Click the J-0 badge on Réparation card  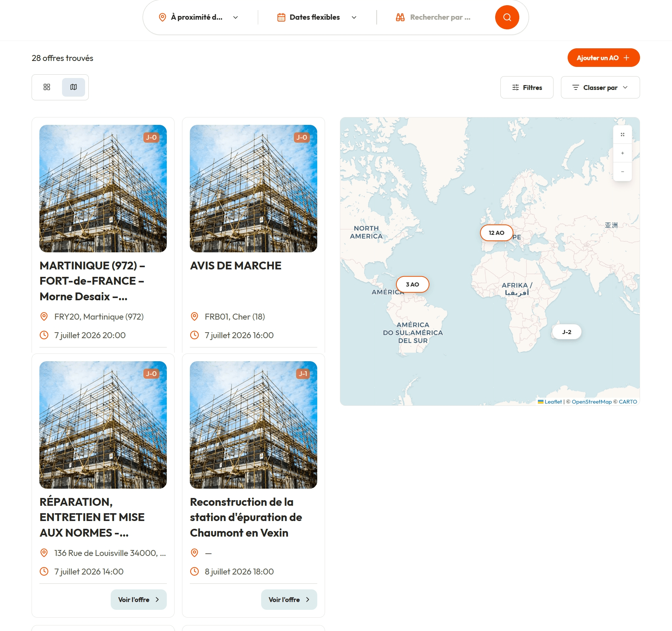click(151, 374)
